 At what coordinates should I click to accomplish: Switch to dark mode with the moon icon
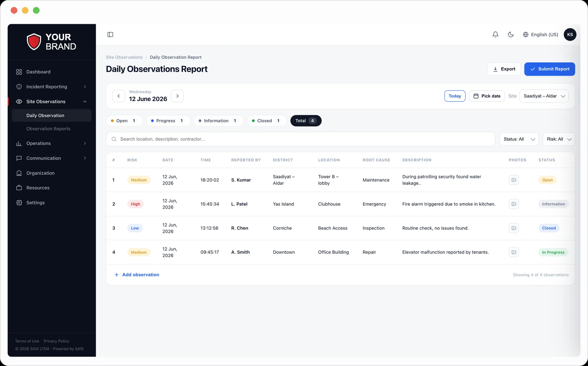click(511, 35)
